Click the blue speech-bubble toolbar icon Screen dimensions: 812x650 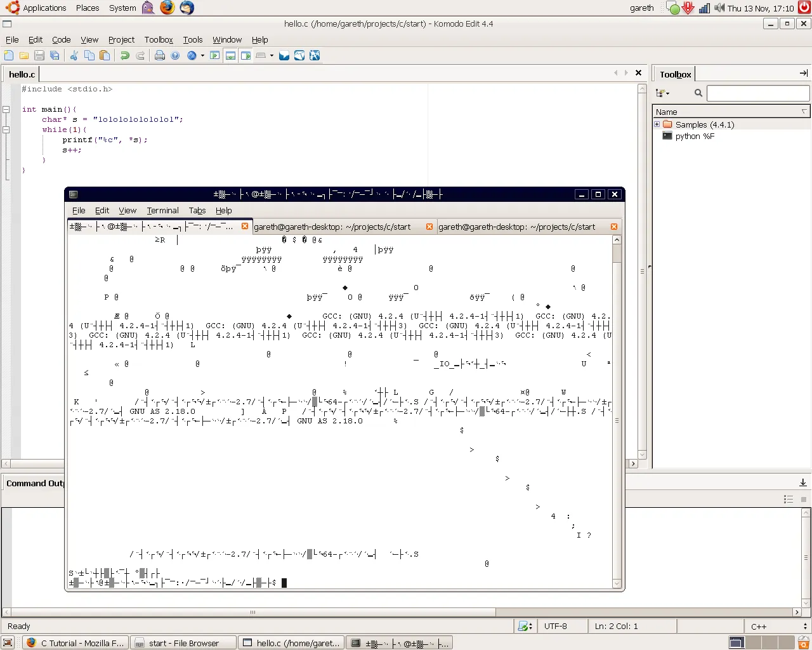(x=284, y=56)
